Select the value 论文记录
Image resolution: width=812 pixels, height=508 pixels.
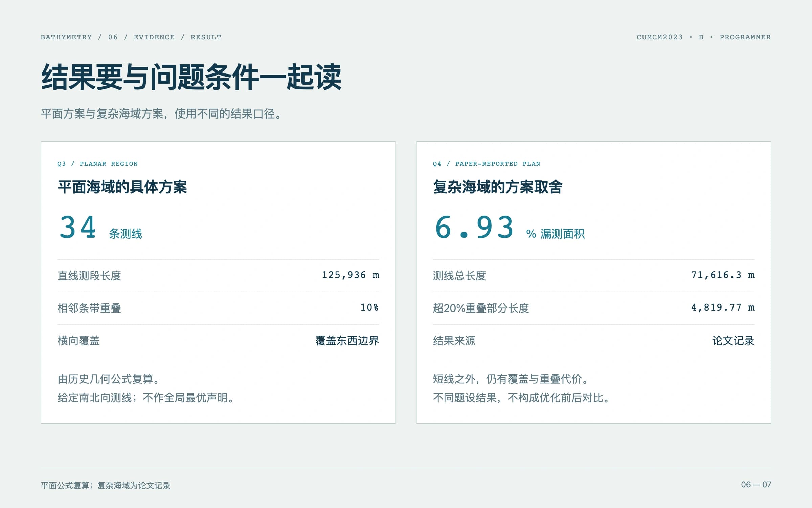coord(734,341)
